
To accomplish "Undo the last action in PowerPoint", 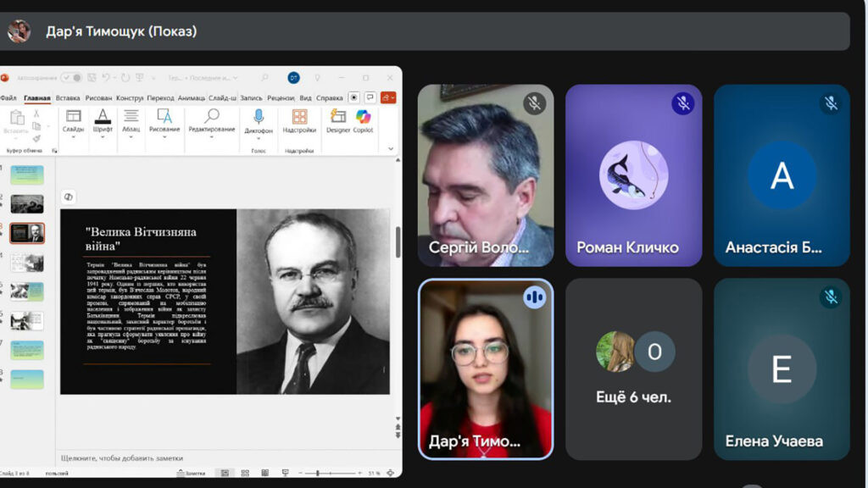I will [105, 78].
